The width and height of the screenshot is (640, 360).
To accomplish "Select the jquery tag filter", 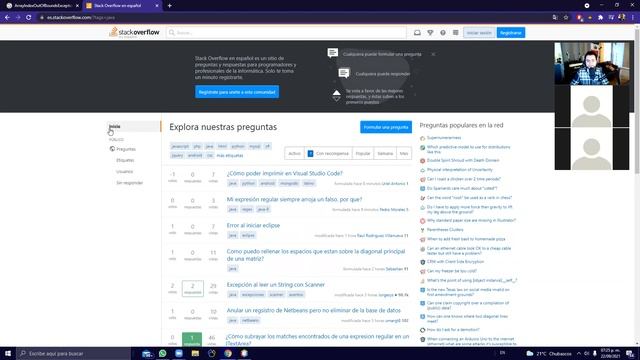I will tap(177, 156).
